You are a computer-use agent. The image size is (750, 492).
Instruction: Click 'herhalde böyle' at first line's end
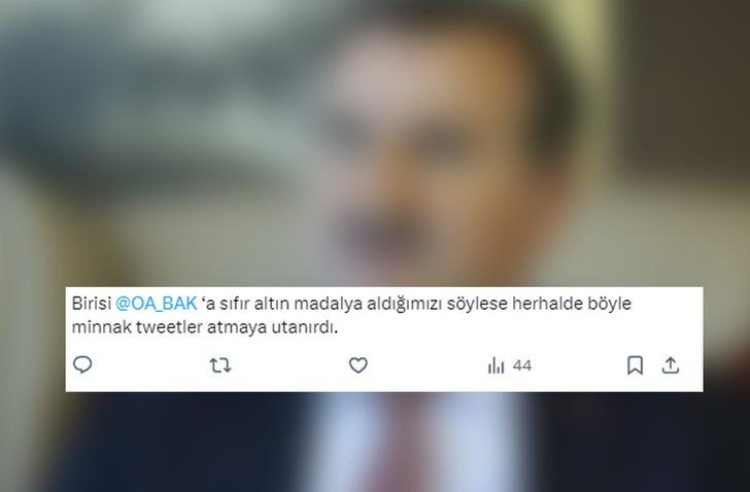coord(572,304)
